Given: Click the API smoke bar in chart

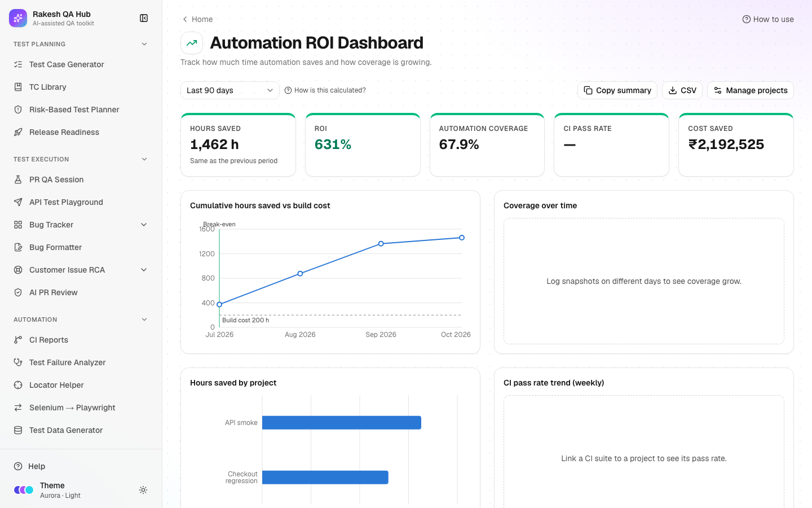Looking at the screenshot, I should pyautogui.click(x=342, y=423).
